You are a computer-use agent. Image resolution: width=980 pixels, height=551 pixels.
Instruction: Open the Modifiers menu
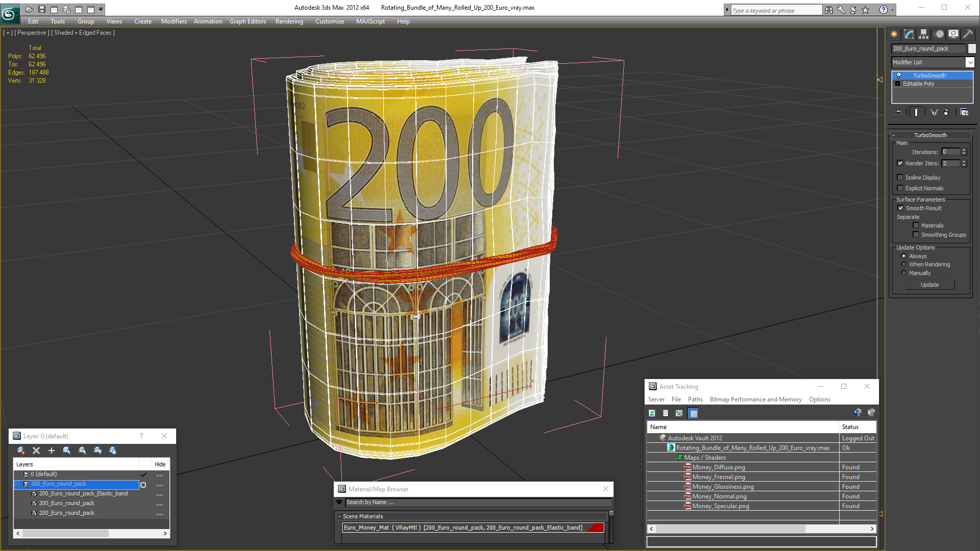click(174, 21)
